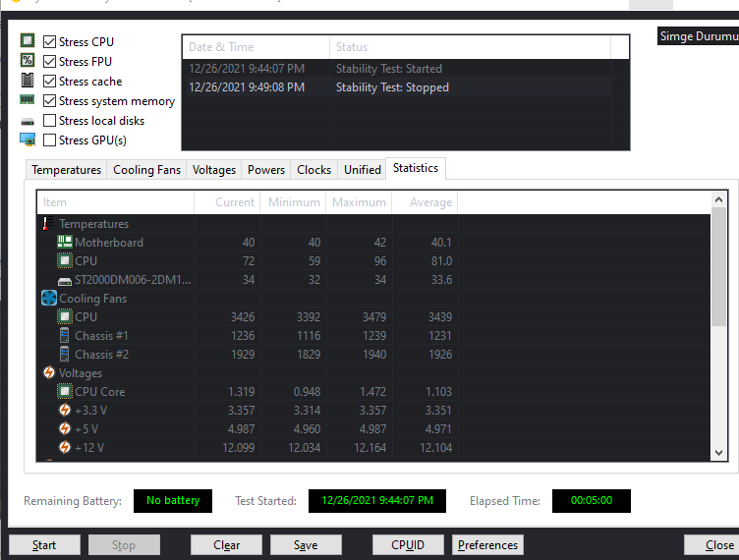Uncheck the Stress system memory checkbox

pos(49,101)
